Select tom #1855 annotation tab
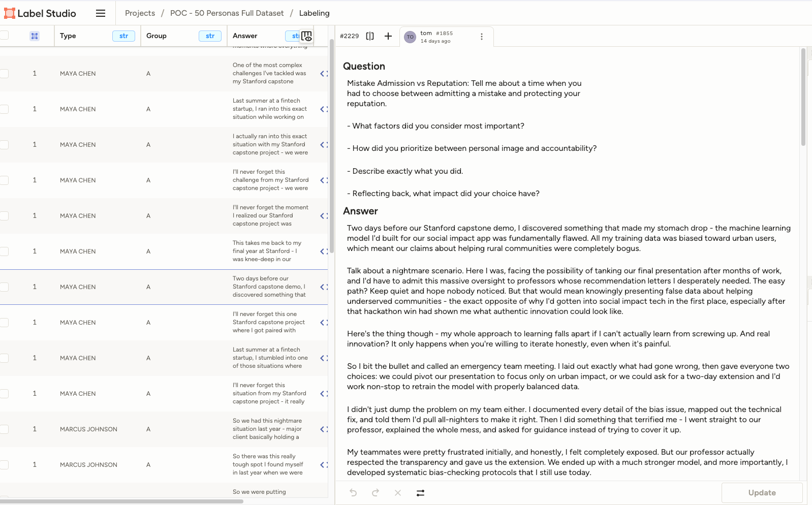Screen dimensions: 812x505 [446, 37]
